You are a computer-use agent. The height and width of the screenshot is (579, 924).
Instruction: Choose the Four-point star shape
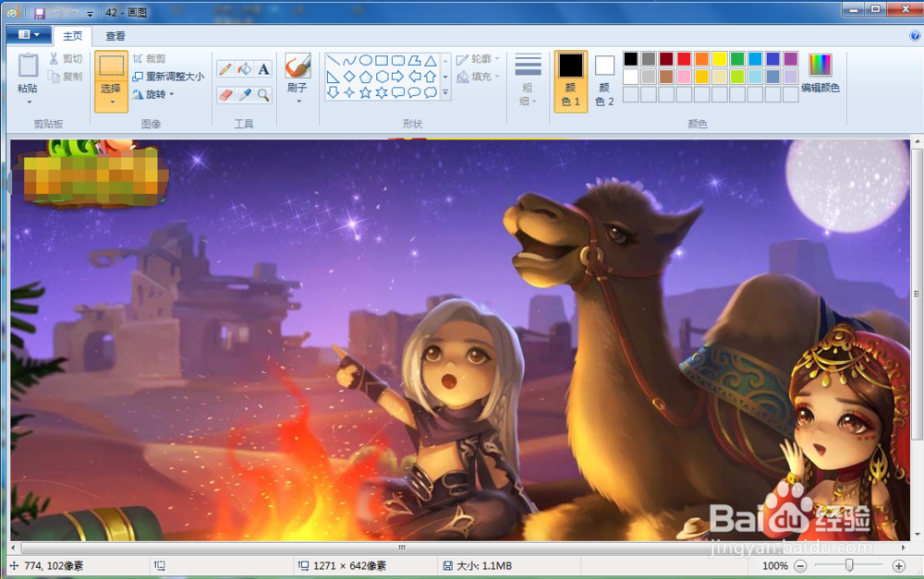click(x=349, y=92)
